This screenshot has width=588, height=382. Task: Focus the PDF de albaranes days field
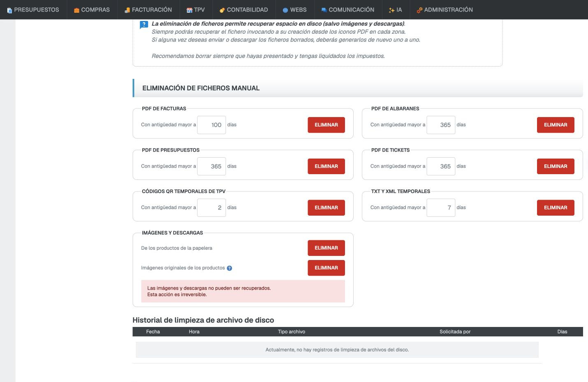(441, 125)
